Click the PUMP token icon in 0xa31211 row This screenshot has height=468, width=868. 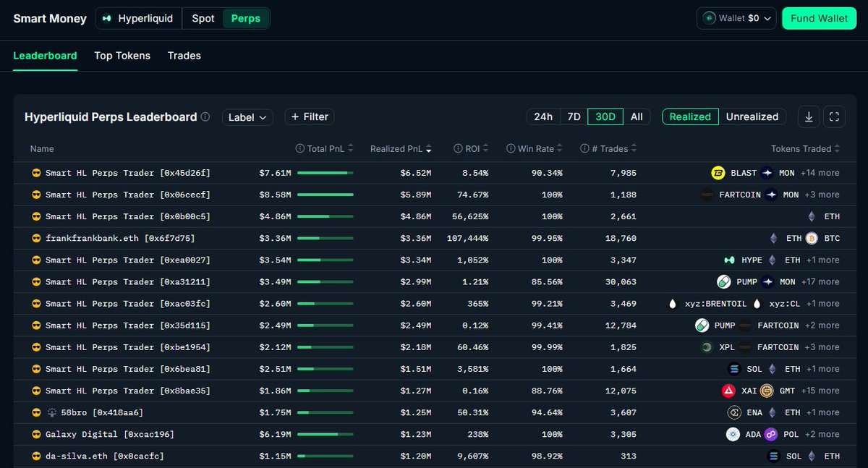click(723, 281)
